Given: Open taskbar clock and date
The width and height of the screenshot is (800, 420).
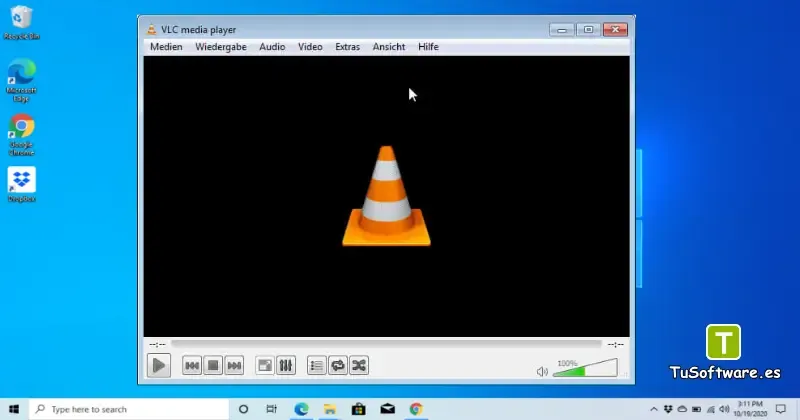Looking at the screenshot, I should click(750, 409).
